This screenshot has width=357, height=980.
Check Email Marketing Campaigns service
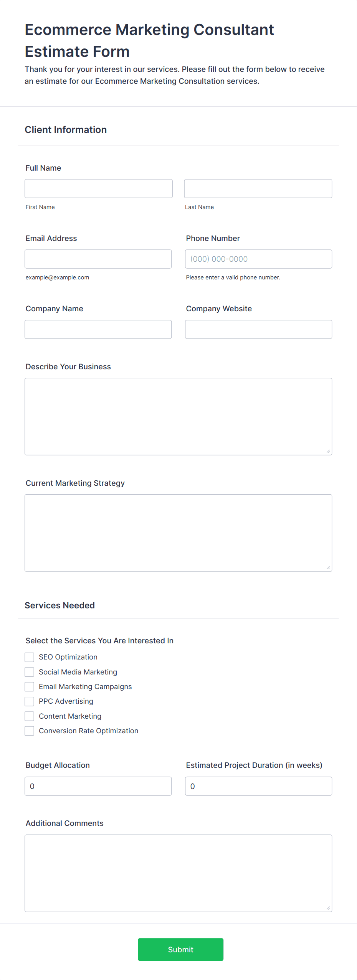[x=29, y=686]
